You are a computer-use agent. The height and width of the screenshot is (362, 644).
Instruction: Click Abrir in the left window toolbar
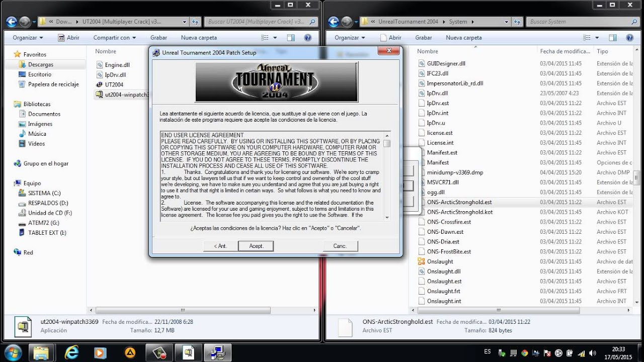pos(69,38)
